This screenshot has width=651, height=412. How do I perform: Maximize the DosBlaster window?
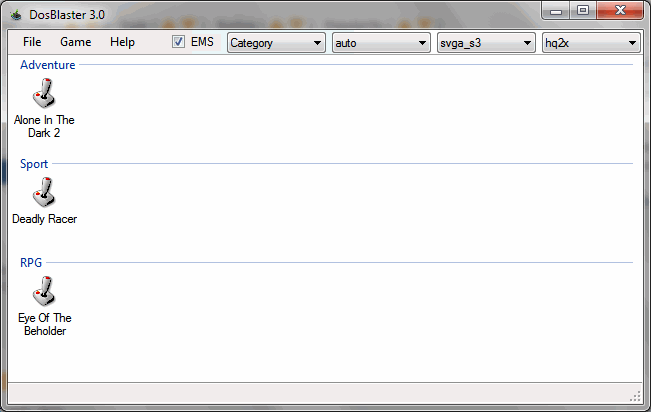583,11
